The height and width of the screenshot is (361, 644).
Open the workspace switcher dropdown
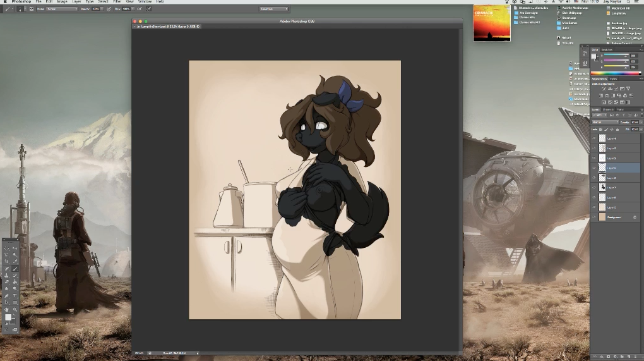pos(273,9)
